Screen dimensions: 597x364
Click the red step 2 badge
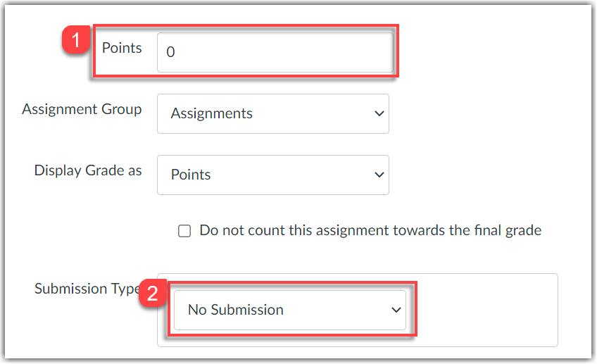pos(152,294)
